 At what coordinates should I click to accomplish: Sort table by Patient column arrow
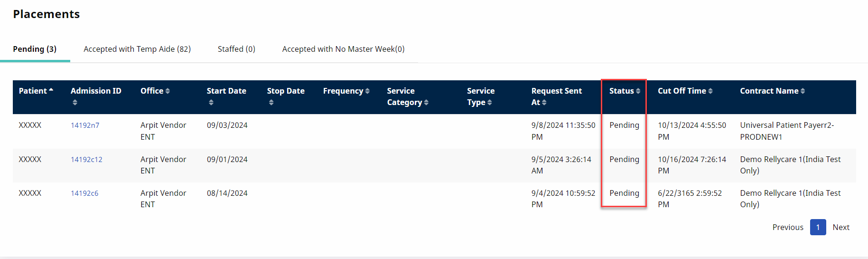[51, 90]
